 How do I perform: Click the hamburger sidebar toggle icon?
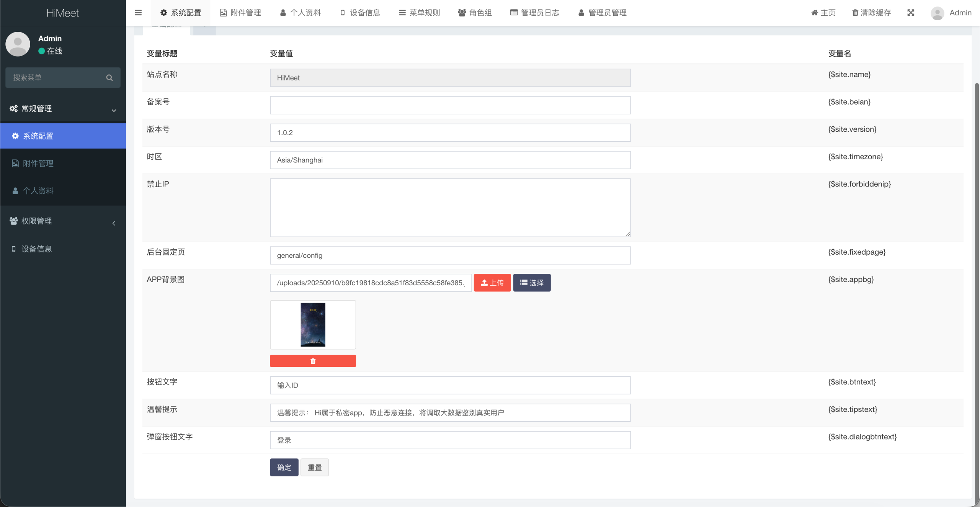pyautogui.click(x=138, y=13)
